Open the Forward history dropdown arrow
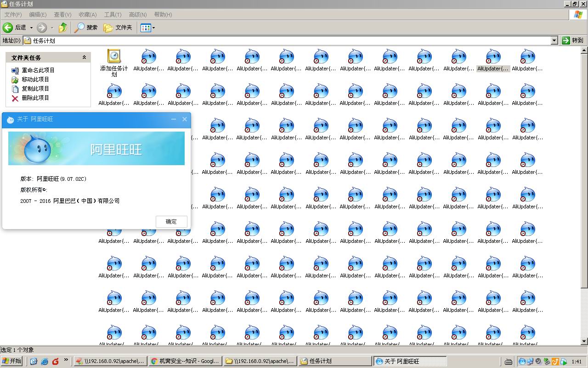588x368 pixels. pos(52,28)
